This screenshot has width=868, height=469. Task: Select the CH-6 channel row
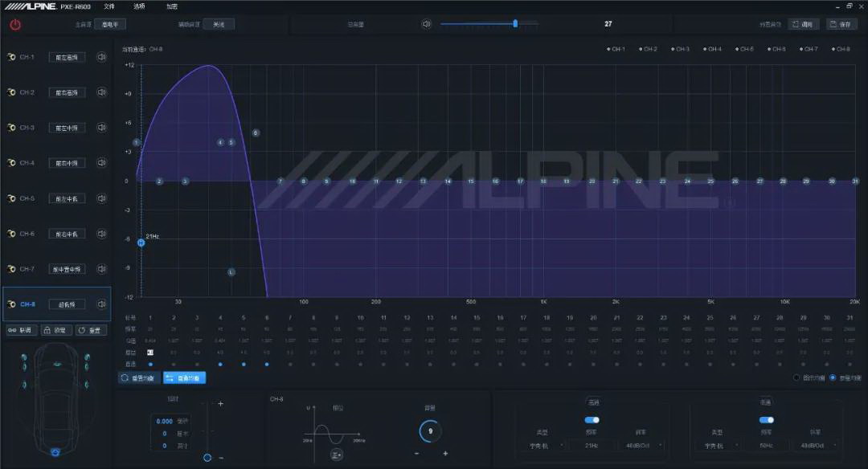click(56, 234)
